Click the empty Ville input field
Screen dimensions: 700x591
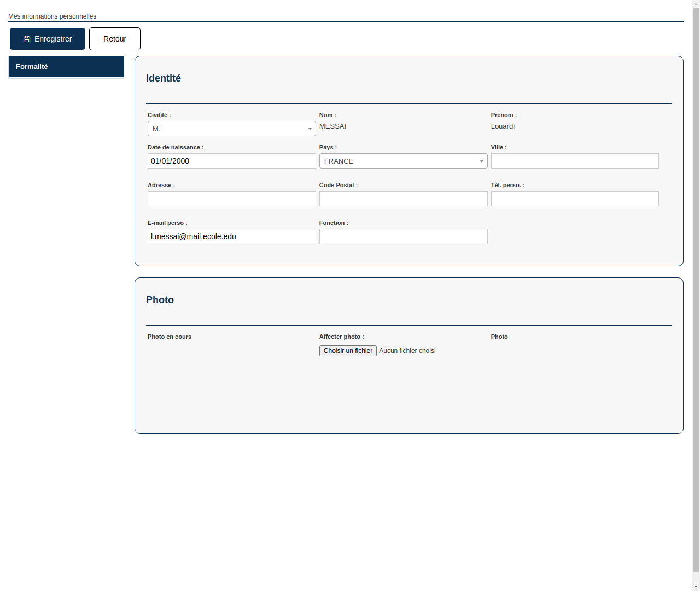pos(575,160)
